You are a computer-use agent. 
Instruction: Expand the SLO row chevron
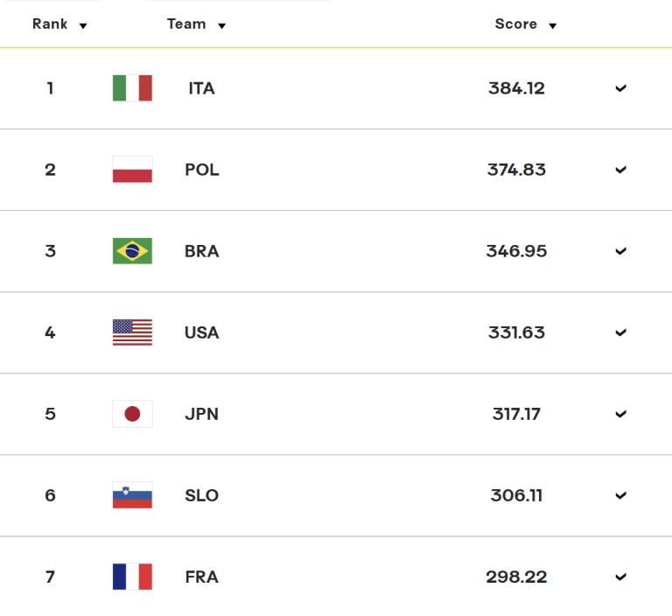[x=621, y=495]
